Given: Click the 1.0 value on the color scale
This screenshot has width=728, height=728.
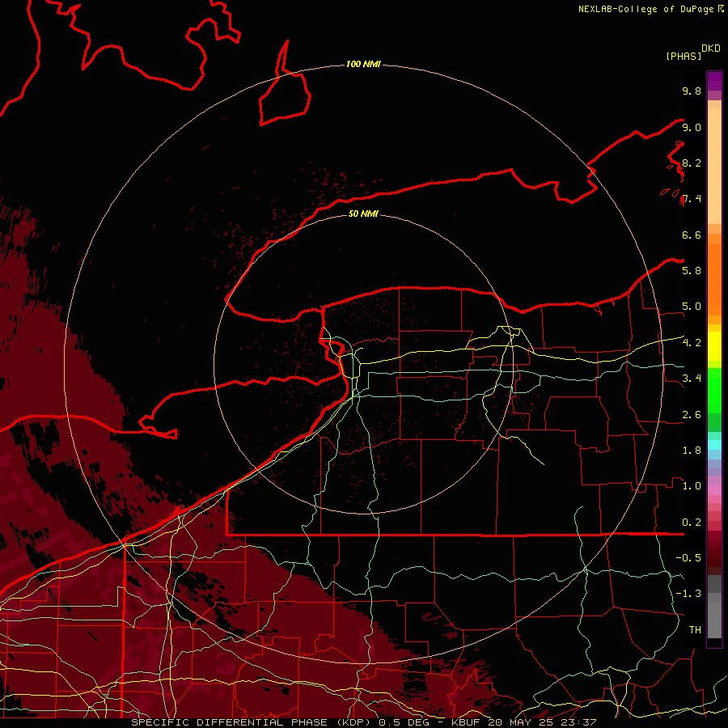Looking at the screenshot, I should coord(692,486).
